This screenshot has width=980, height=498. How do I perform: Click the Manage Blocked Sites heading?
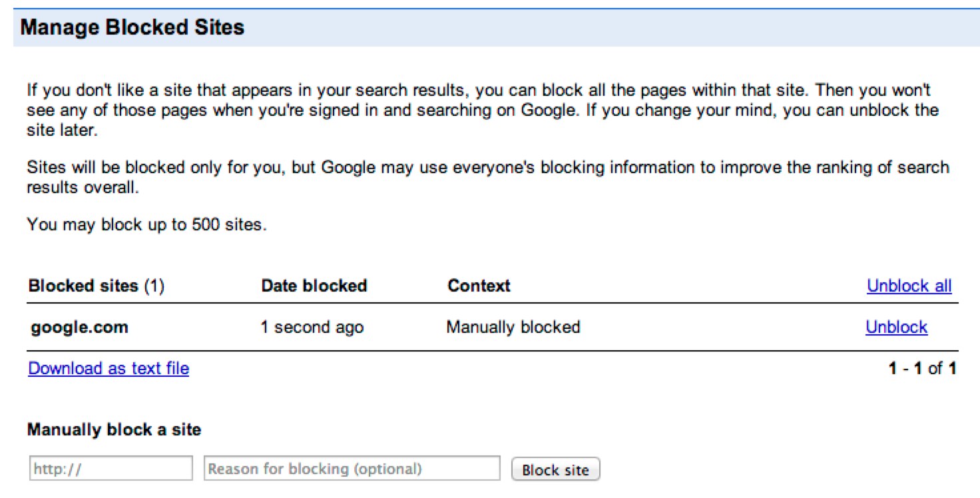[132, 27]
